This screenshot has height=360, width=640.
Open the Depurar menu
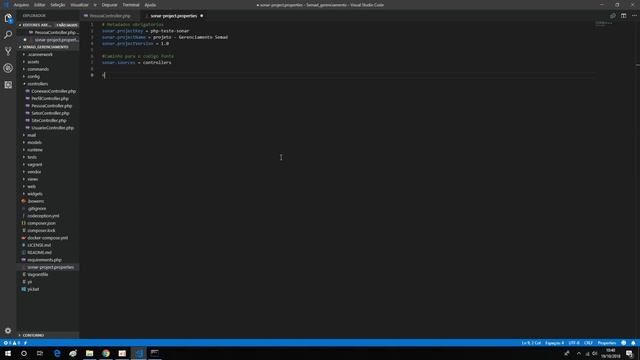tap(109, 5)
